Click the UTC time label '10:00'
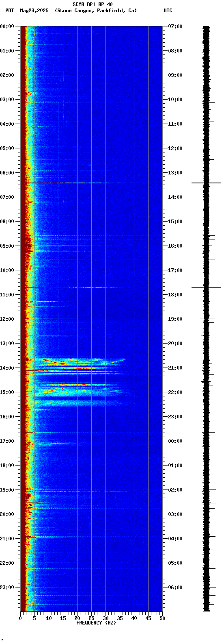 pos(175,100)
